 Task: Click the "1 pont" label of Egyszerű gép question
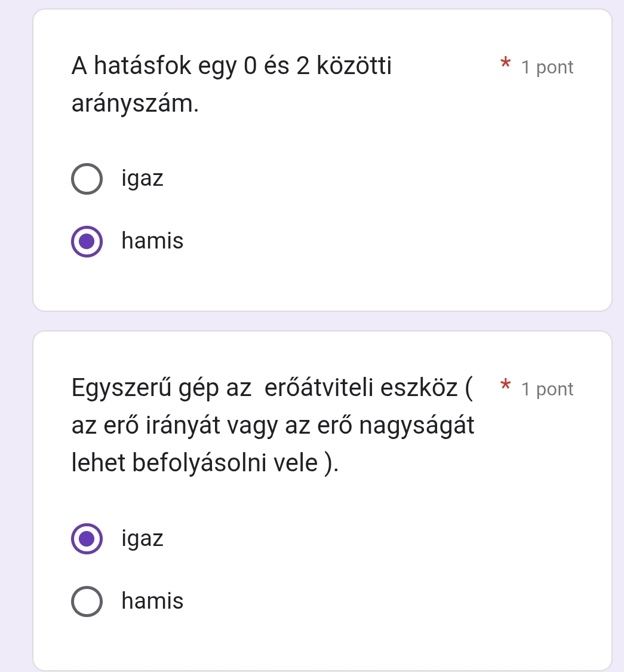click(x=547, y=389)
